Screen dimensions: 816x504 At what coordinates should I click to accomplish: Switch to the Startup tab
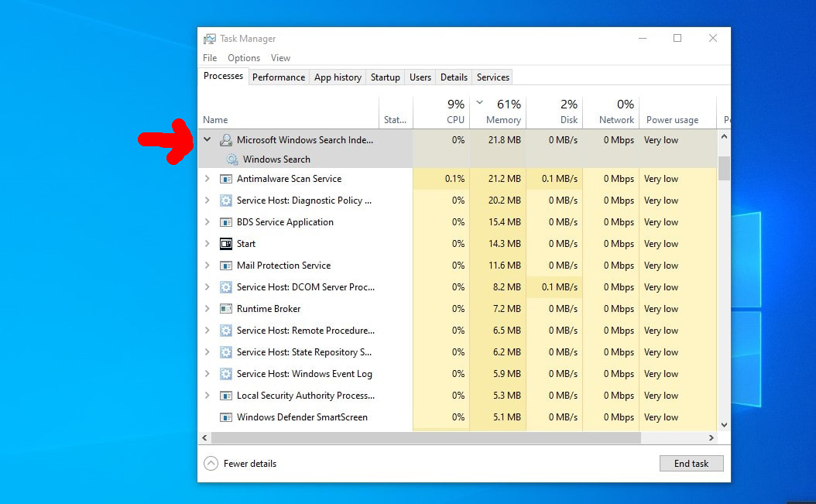(385, 77)
